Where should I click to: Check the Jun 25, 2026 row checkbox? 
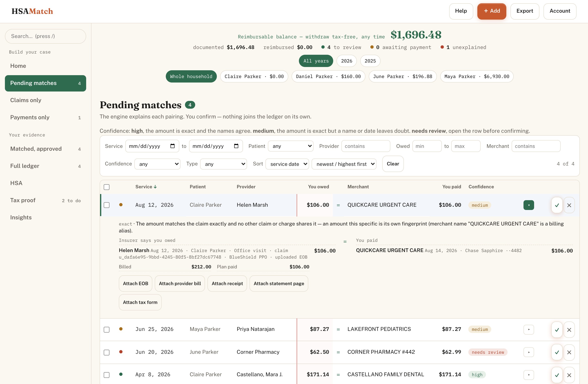pyautogui.click(x=107, y=330)
